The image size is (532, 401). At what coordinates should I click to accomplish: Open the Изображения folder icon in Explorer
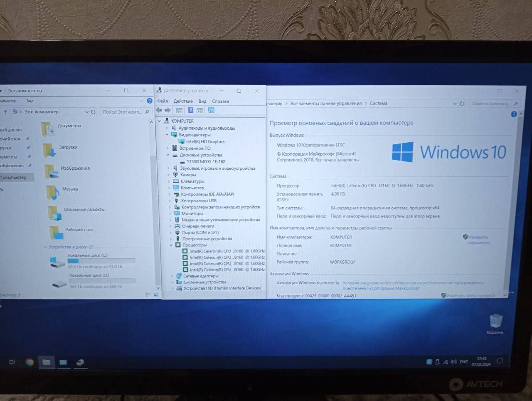(x=51, y=171)
